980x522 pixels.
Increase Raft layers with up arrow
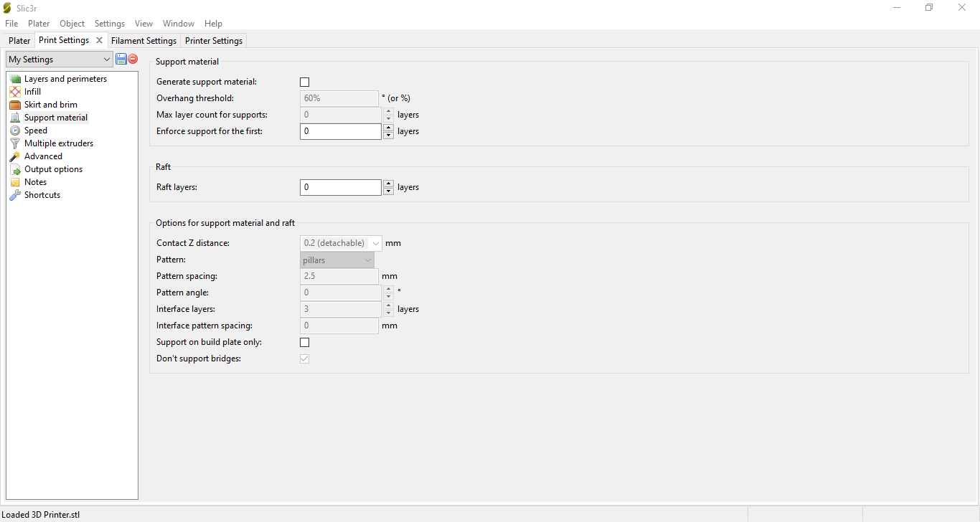[388, 184]
